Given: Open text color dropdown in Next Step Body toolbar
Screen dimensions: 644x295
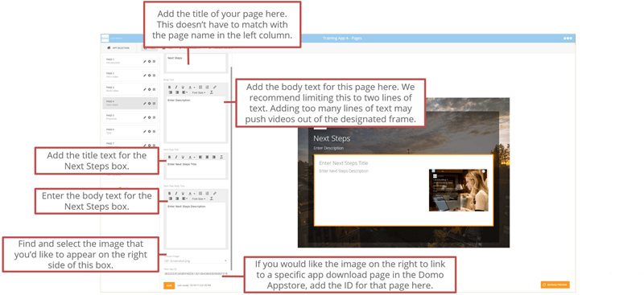Looking at the screenshot, I should tap(192, 193).
